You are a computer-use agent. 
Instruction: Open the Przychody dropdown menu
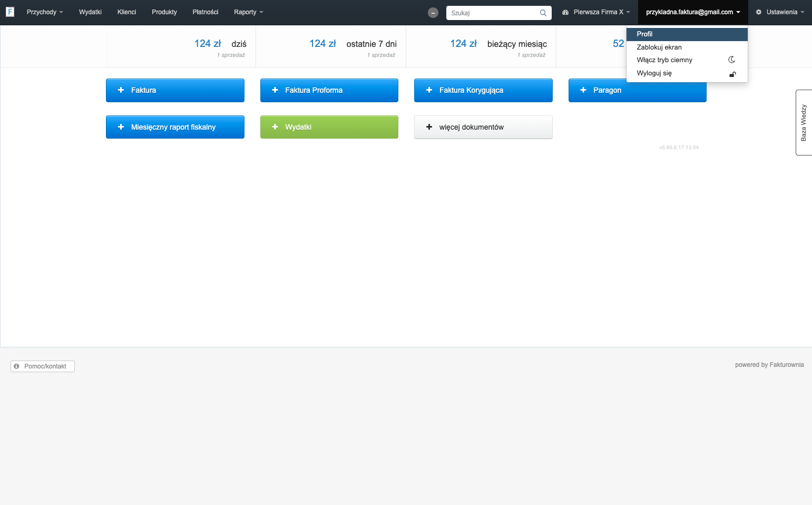point(45,12)
